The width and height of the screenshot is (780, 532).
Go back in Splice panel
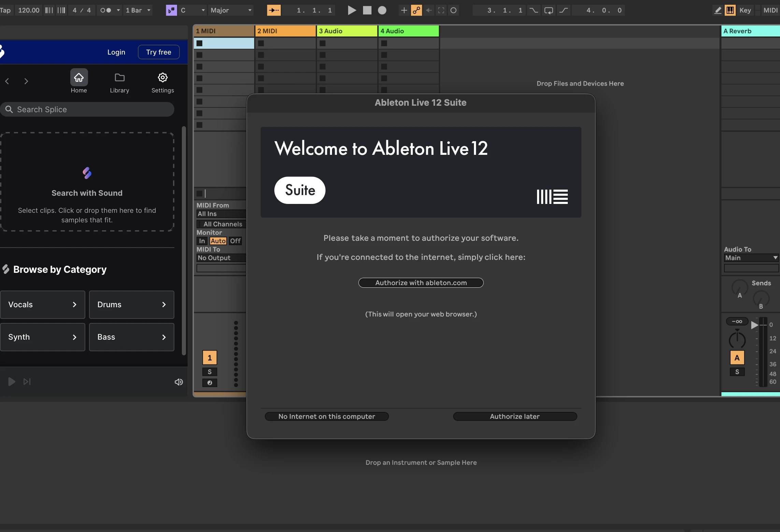tap(7, 81)
